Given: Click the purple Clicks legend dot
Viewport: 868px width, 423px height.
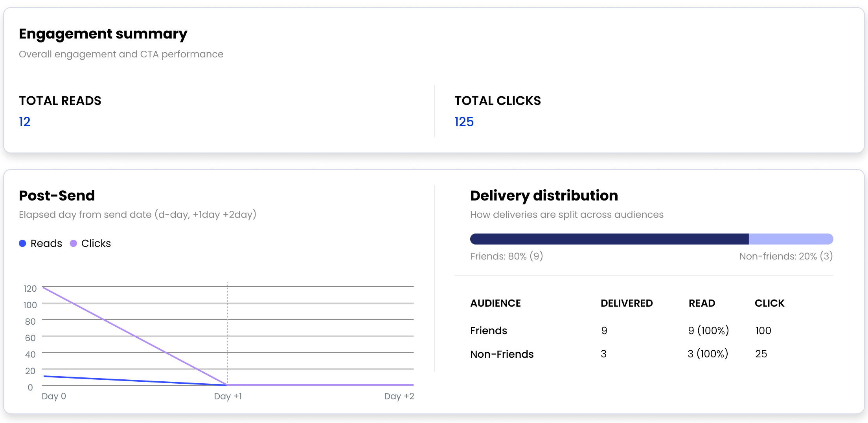Looking at the screenshot, I should (x=73, y=243).
